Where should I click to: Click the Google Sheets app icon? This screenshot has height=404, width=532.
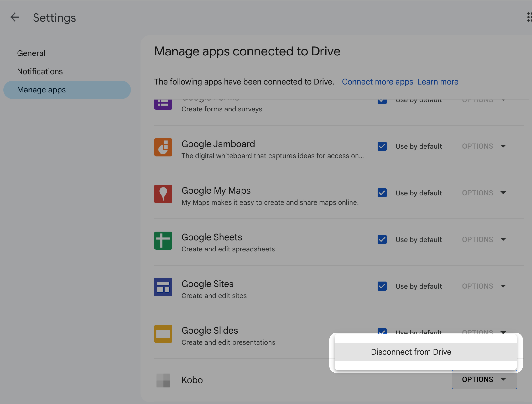pos(163,240)
